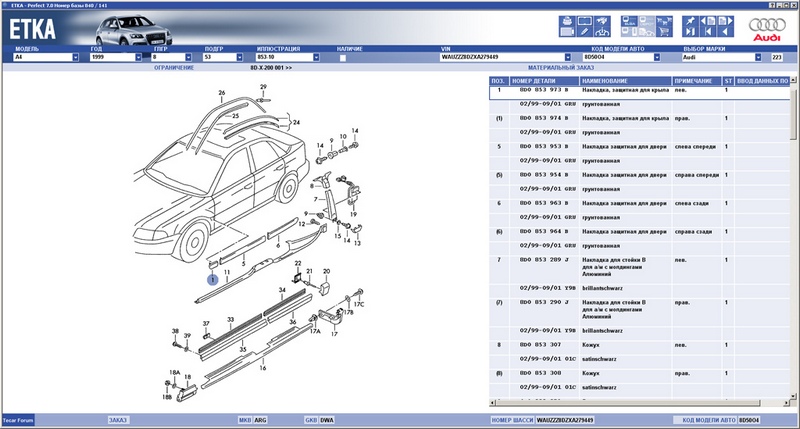Click the НОМЕР ДЕТАЛИ column header
Viewport: 800px width, 429px height.
(544, 81)
